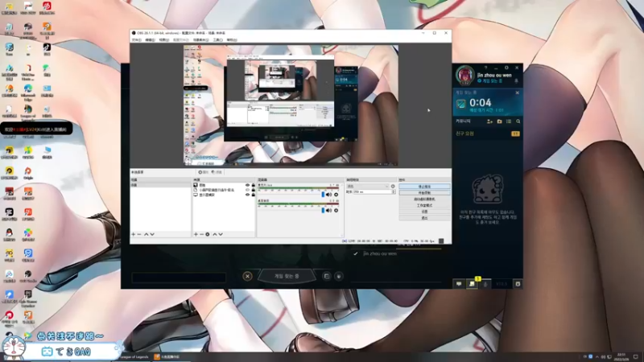Open League client help question mark
Viewport: 644px width, 362px height.
pos(486,68)
